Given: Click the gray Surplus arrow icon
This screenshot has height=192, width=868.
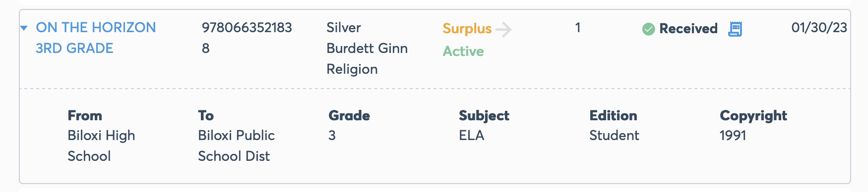Looking at the screenshot, I should click(503, 29).
